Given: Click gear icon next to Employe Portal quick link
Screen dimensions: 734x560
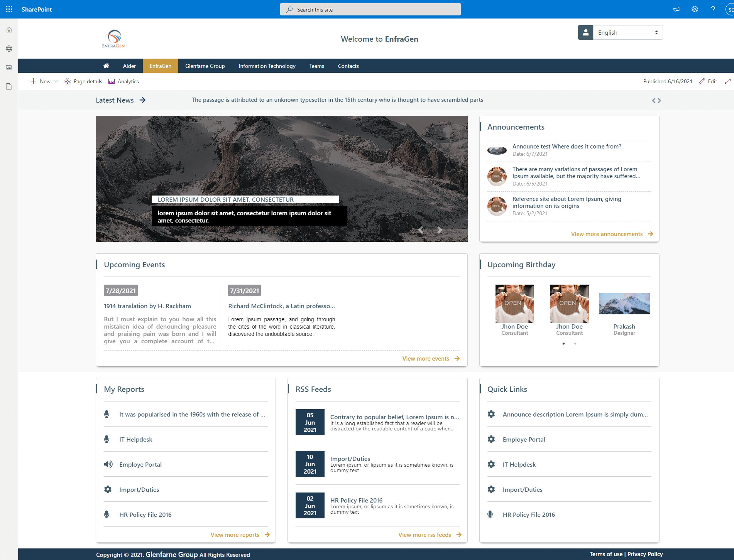Looking at the screenshot, I should tap(491, 439).
